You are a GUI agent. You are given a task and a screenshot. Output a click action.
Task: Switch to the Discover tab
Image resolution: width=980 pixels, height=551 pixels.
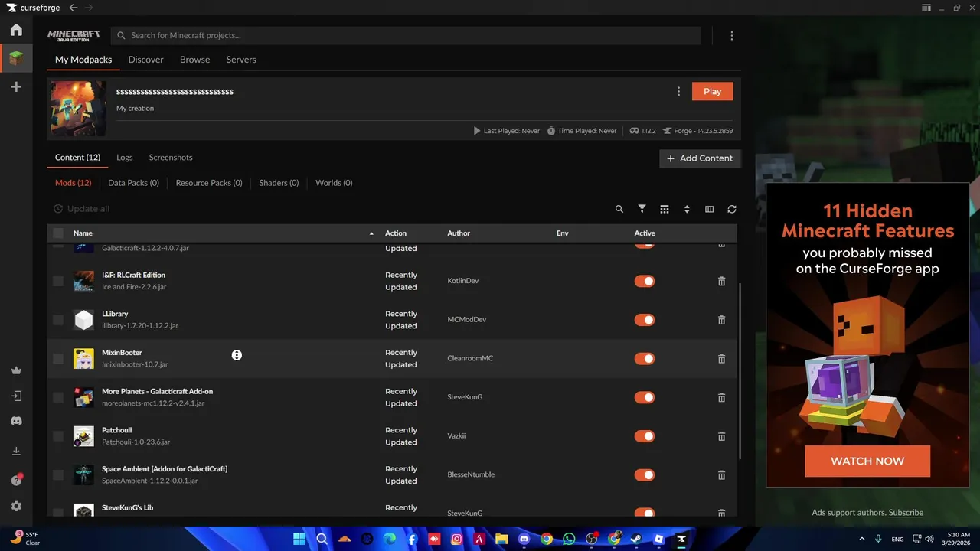[145, 60]
